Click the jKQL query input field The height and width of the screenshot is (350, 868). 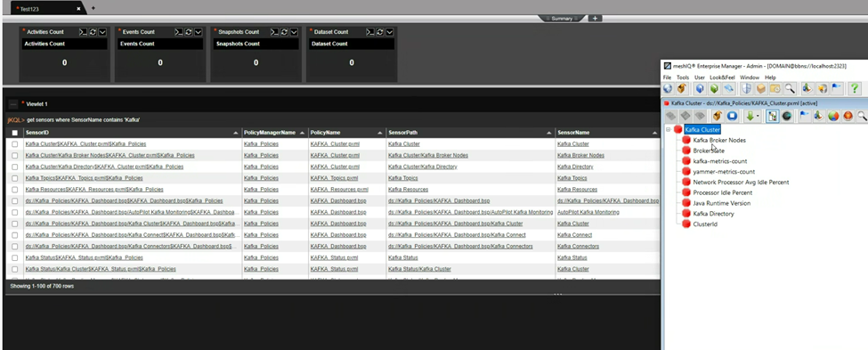pos(332,119)
